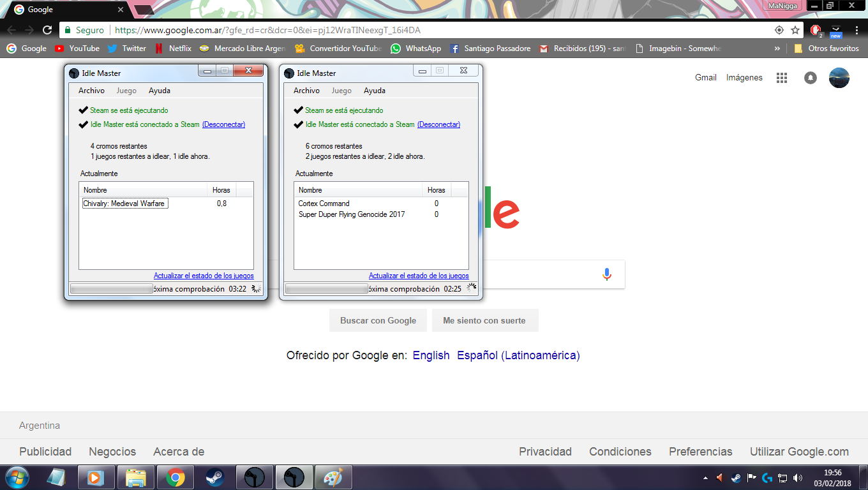Click the Logitech G tray icon
The image size is (868, 490).
767,477
